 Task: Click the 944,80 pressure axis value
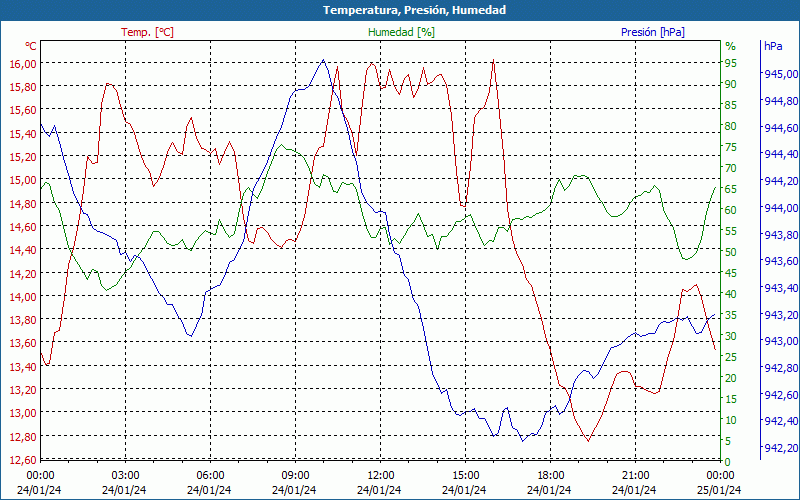(x=781, y=101)
